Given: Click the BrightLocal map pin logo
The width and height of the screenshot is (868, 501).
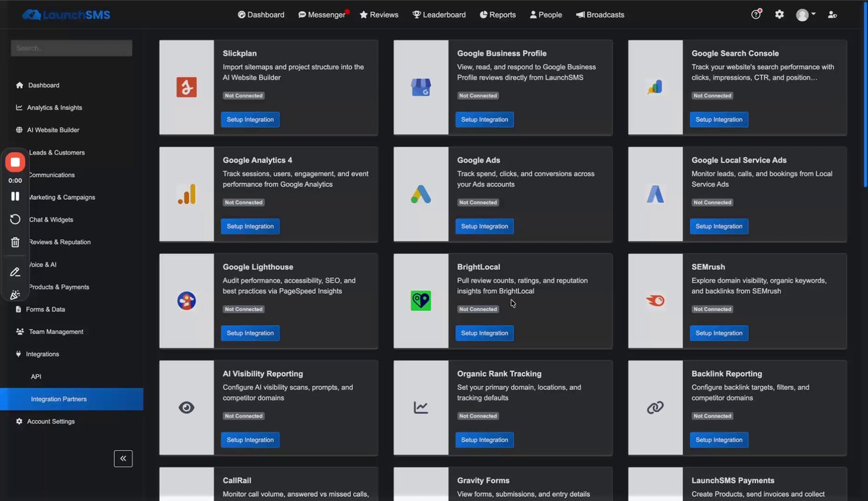Looking at the screenshot, I should point(421,301).
